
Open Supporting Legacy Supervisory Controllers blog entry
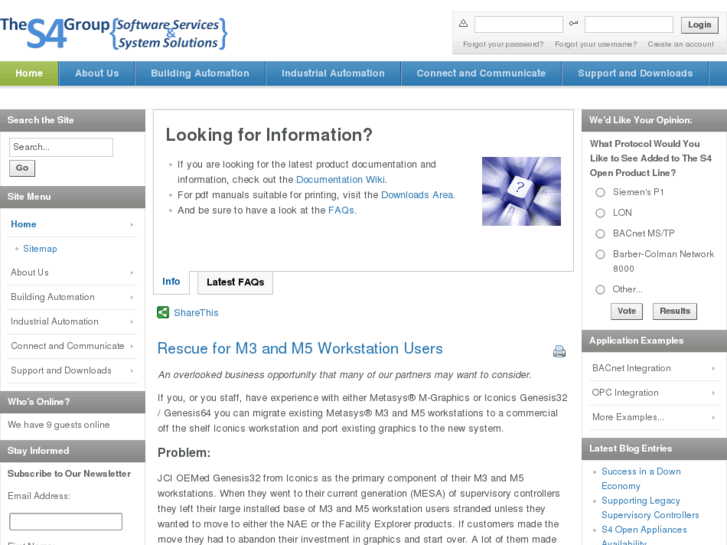[x=650, y=507]
